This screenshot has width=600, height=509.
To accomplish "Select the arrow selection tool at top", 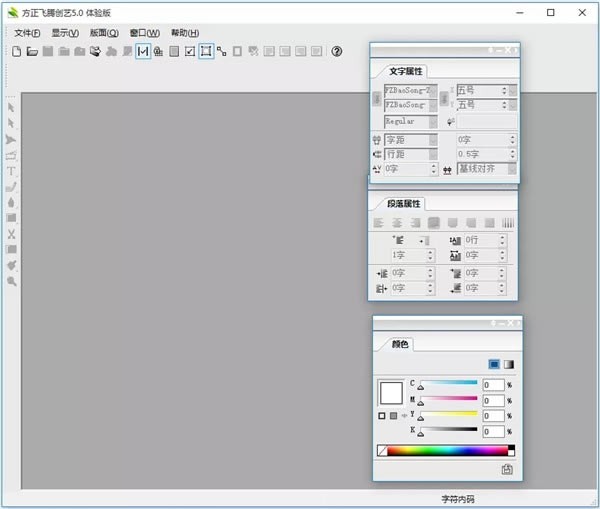I will [12, 107].
